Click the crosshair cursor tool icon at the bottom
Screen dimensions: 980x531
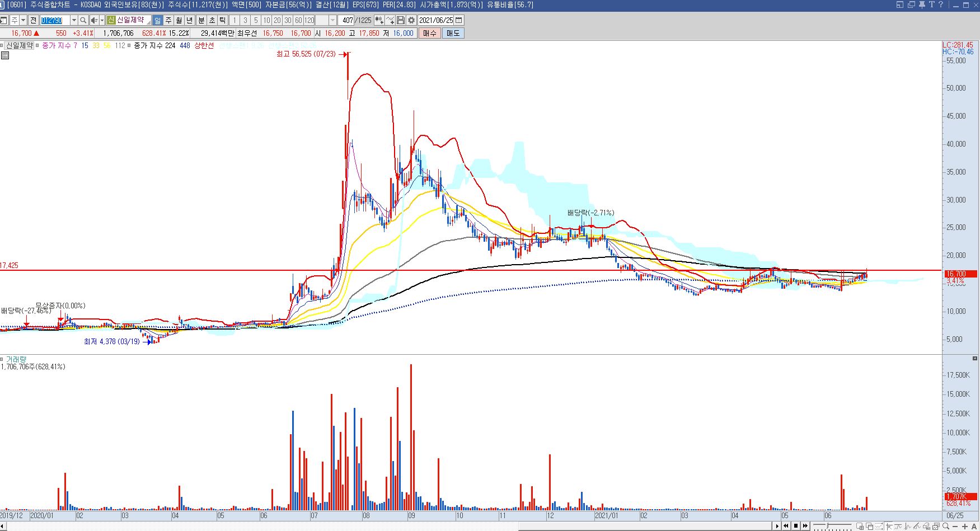point(889,526)
